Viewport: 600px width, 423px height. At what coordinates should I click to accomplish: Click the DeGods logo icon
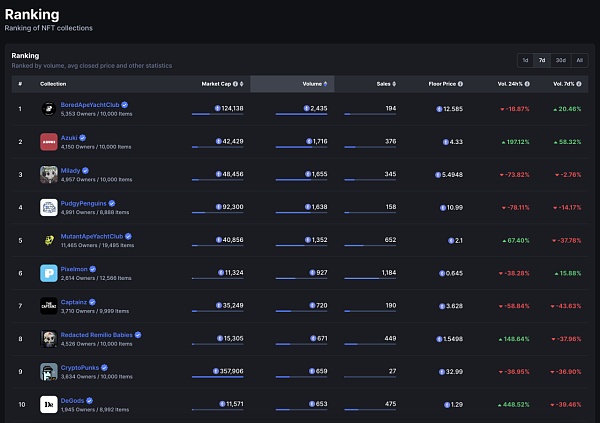coord(47,404)
